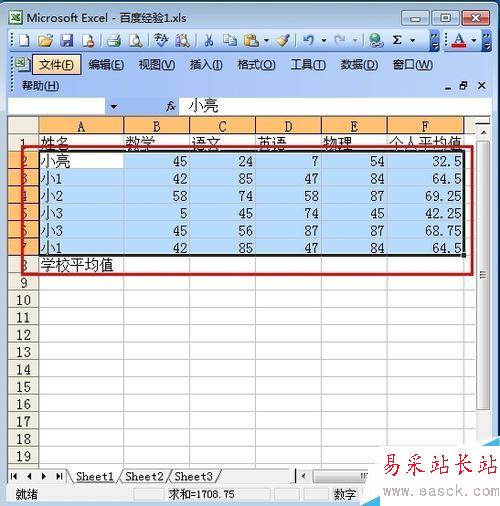
Task: Activate the Format Painter brush
Action: coord(283,41)
